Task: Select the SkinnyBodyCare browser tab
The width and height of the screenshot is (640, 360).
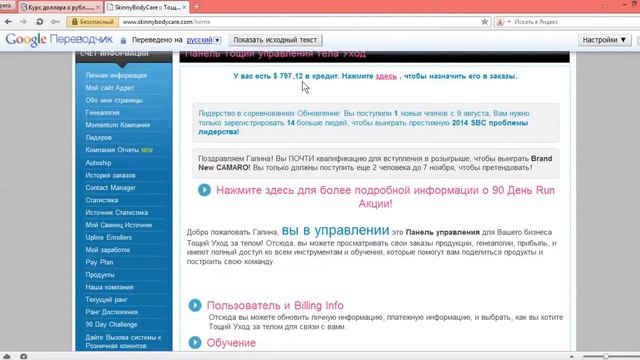Action: (147, 7)
